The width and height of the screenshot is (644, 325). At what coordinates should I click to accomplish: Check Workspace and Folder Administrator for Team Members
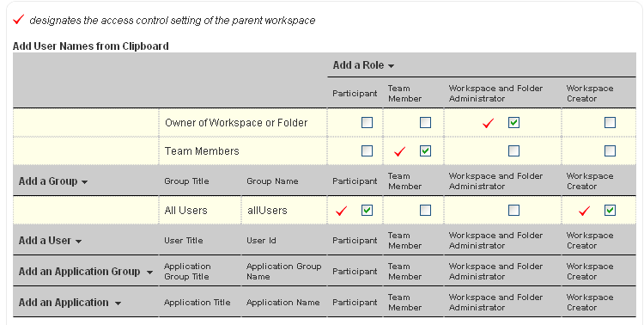[513, 151]
